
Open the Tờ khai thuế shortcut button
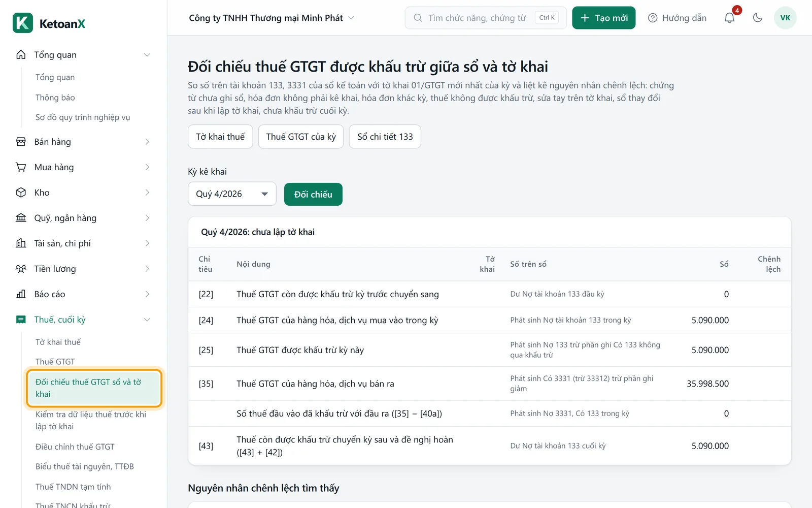click(x=220, y=137)
